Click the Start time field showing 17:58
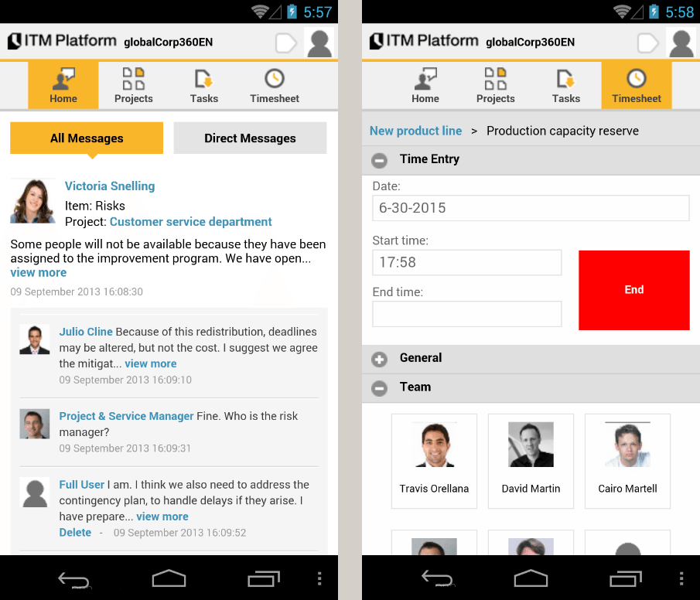 pos(467,263)
